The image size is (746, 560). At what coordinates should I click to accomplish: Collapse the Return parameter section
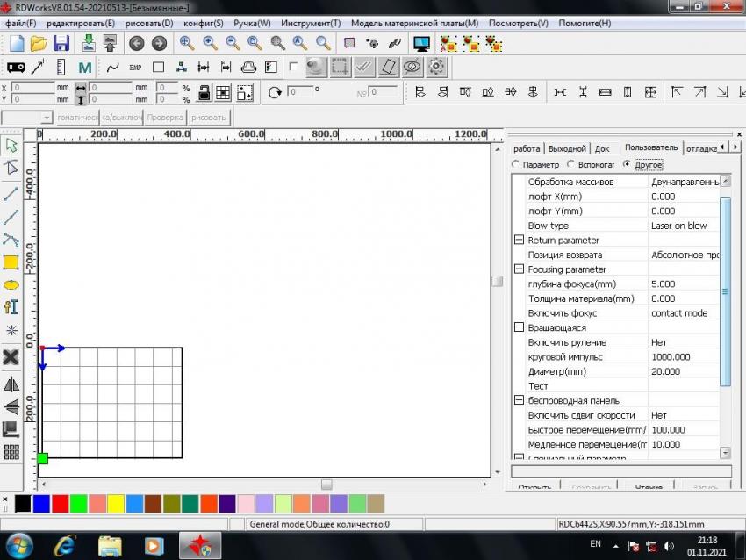(519, 241)
